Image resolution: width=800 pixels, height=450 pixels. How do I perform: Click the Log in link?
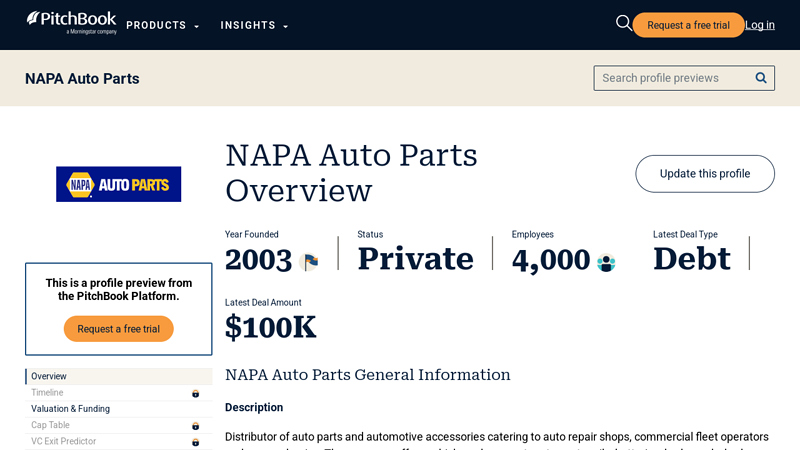pos(760,25)
